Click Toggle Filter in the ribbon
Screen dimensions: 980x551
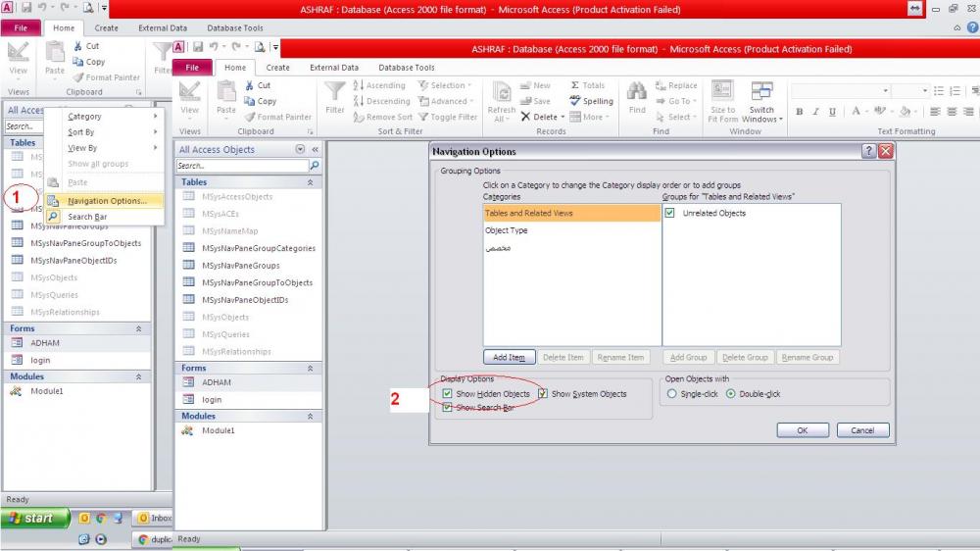coord(448,117)
